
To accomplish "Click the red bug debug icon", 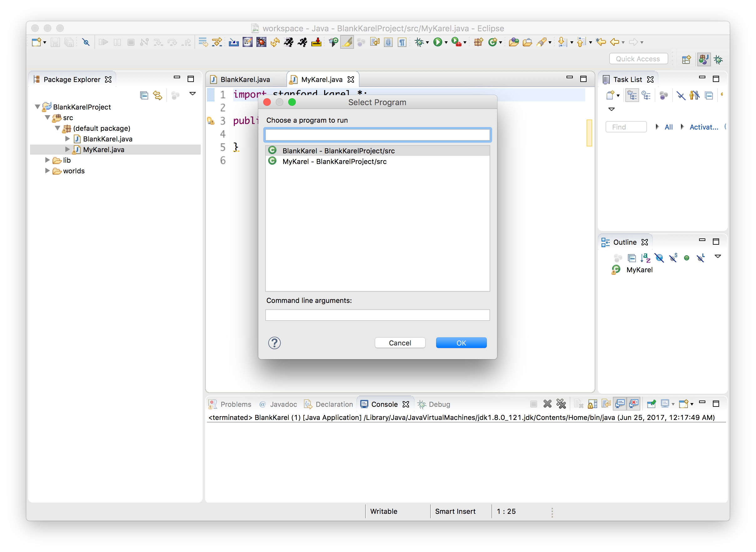I will (x=261, y=42).
